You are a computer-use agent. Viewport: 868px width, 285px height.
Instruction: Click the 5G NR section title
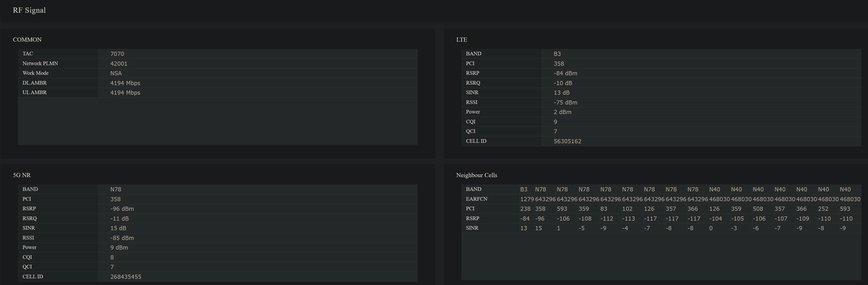(x=21, y=175)
